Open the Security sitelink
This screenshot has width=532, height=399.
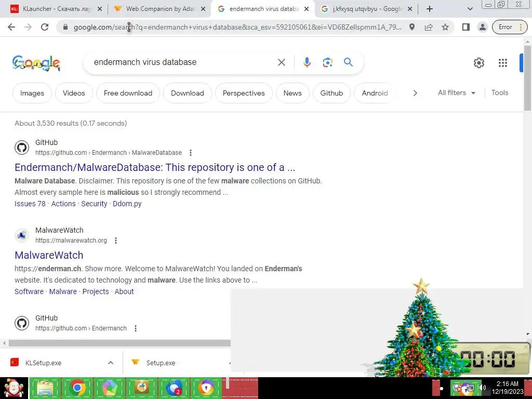coord(94,204)
